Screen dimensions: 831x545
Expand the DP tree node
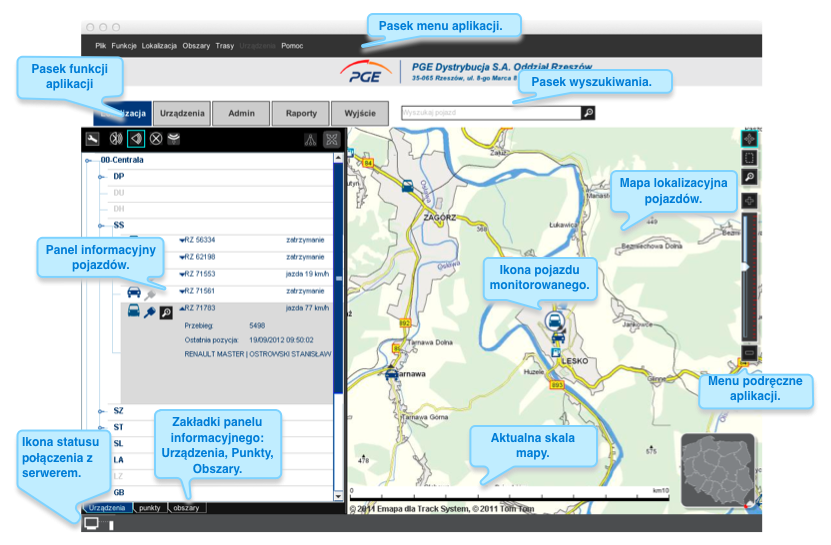101,177
